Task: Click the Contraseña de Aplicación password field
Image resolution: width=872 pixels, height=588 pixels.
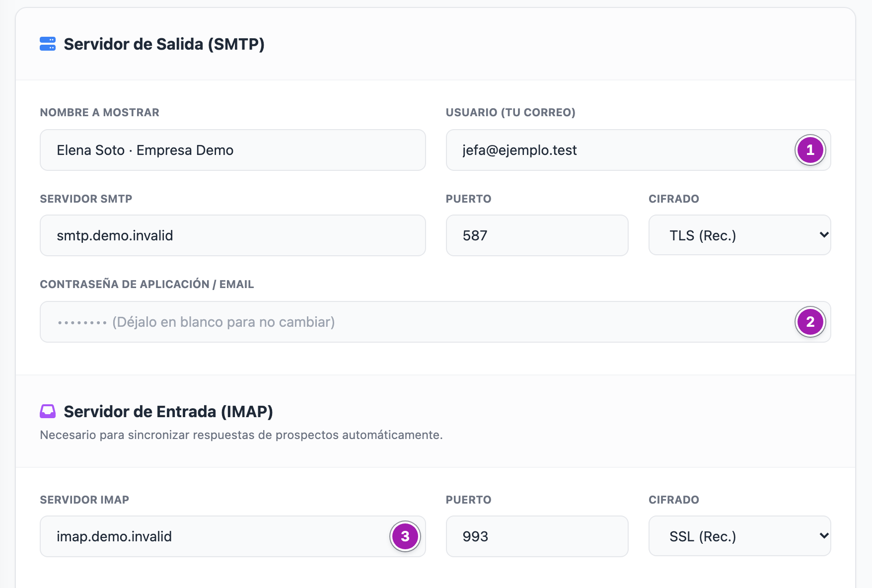Action: 435,322
